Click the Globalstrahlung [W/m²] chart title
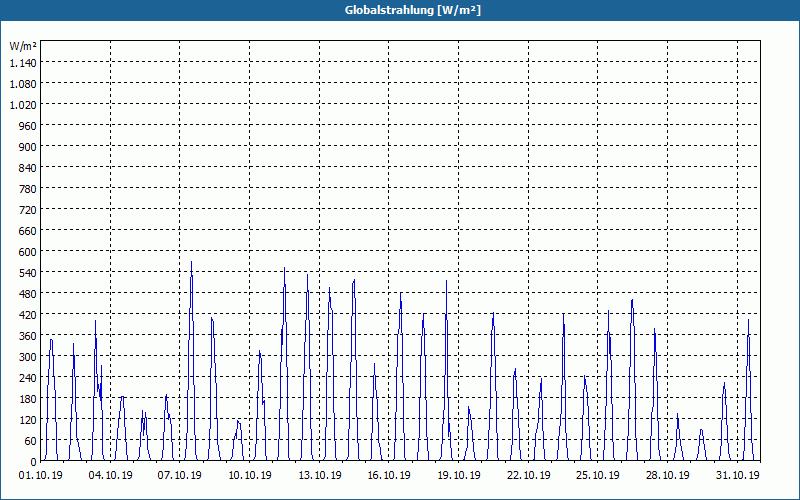 click(413, 10)
